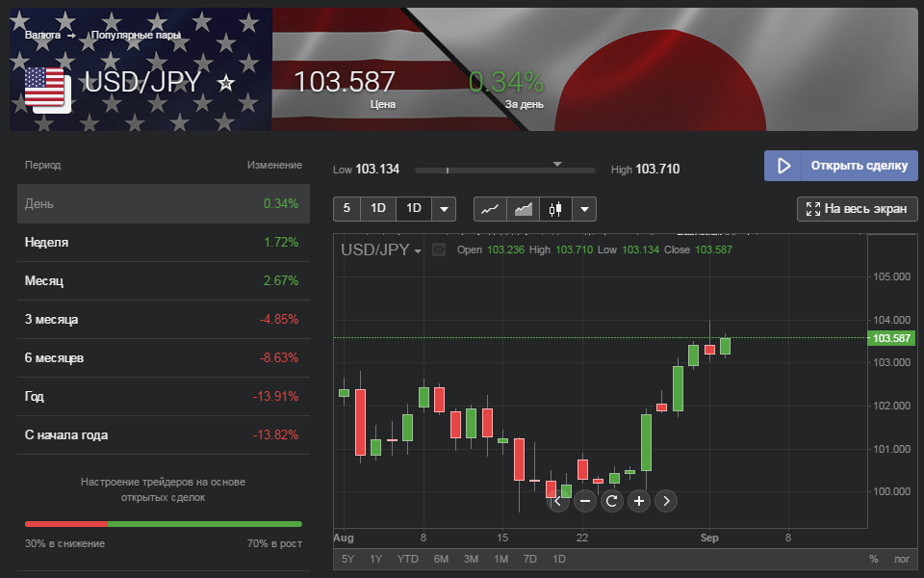Select the line chart type icon

click(490, 209)
